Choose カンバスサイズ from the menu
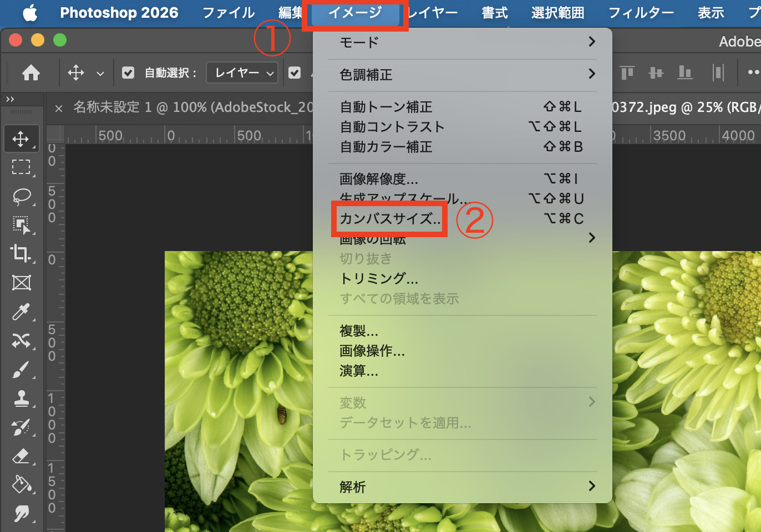 pyautogui.click(x=389, y=219)
